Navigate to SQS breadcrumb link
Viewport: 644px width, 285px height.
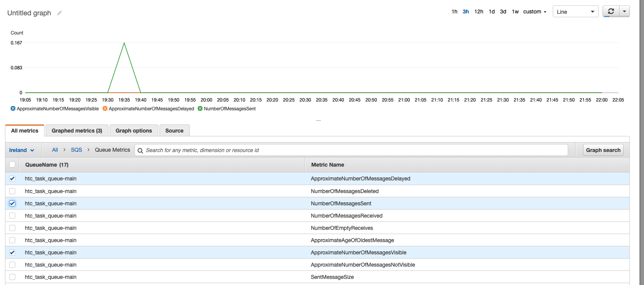pos(76,150)
